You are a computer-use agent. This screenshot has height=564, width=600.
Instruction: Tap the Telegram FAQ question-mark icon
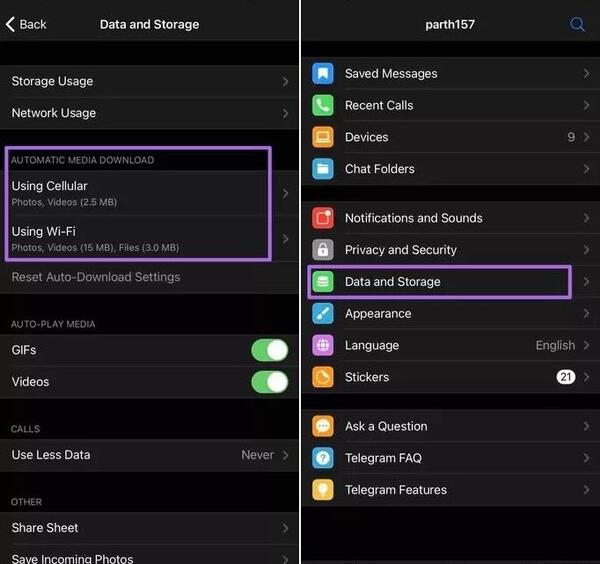[x=323, y=458]
